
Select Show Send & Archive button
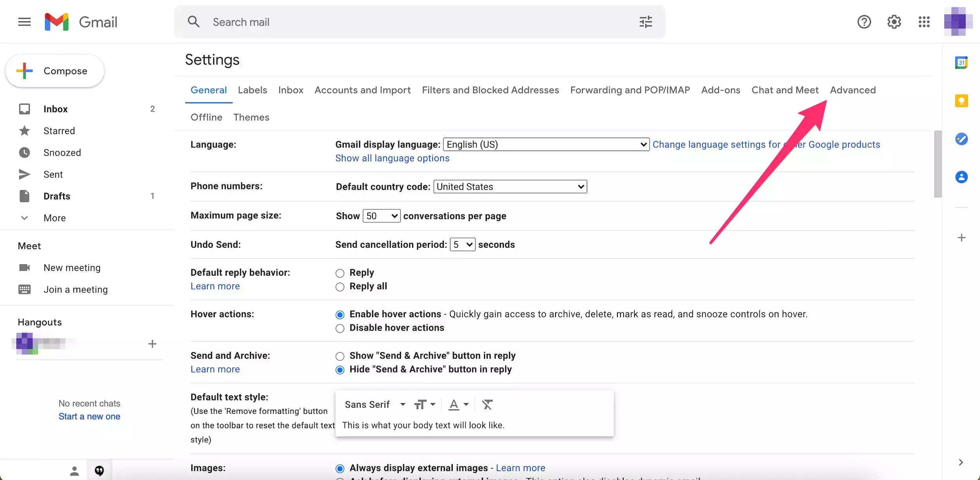340,356
